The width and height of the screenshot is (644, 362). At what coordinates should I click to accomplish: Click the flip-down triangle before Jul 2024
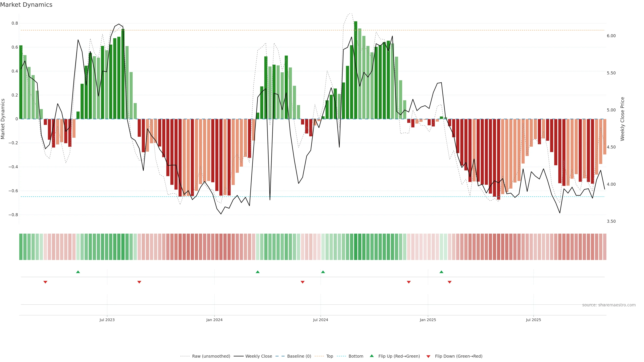coord(303,282)
